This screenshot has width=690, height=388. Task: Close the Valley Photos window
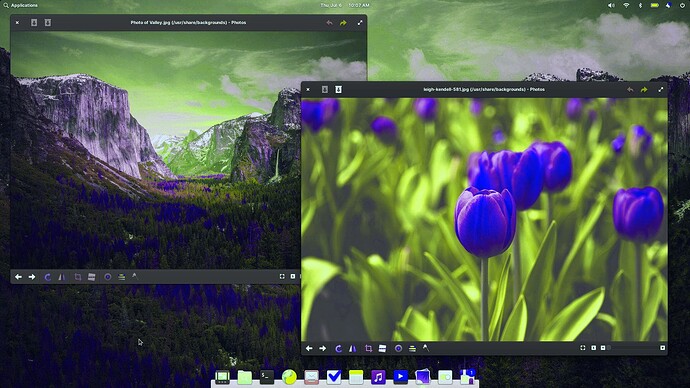tap(17, 22)
